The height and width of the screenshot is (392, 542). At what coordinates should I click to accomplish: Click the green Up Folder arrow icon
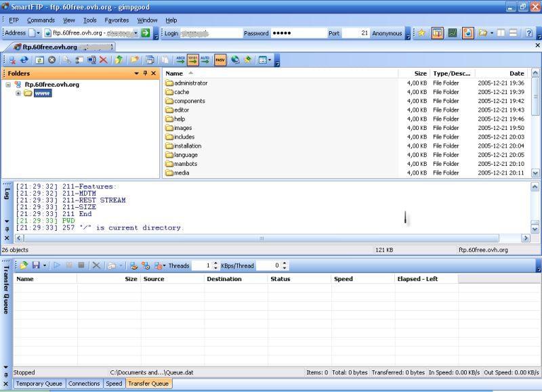119,60
